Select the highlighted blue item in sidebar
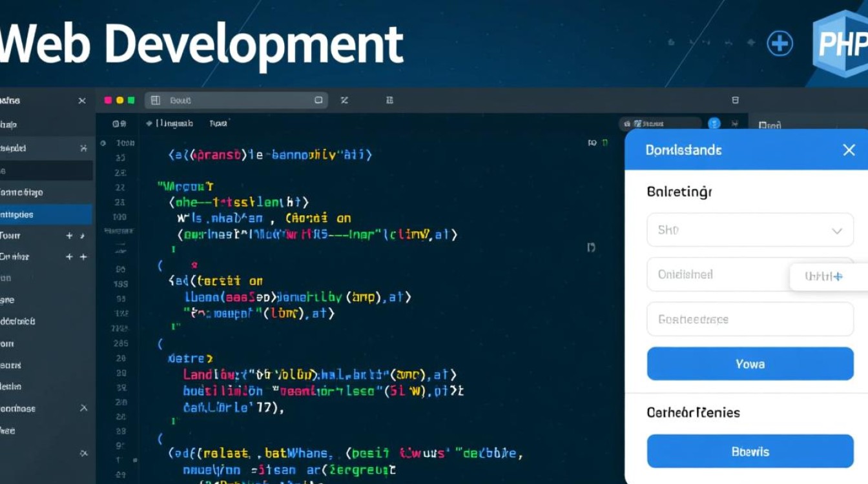 [x=45, y=214]
